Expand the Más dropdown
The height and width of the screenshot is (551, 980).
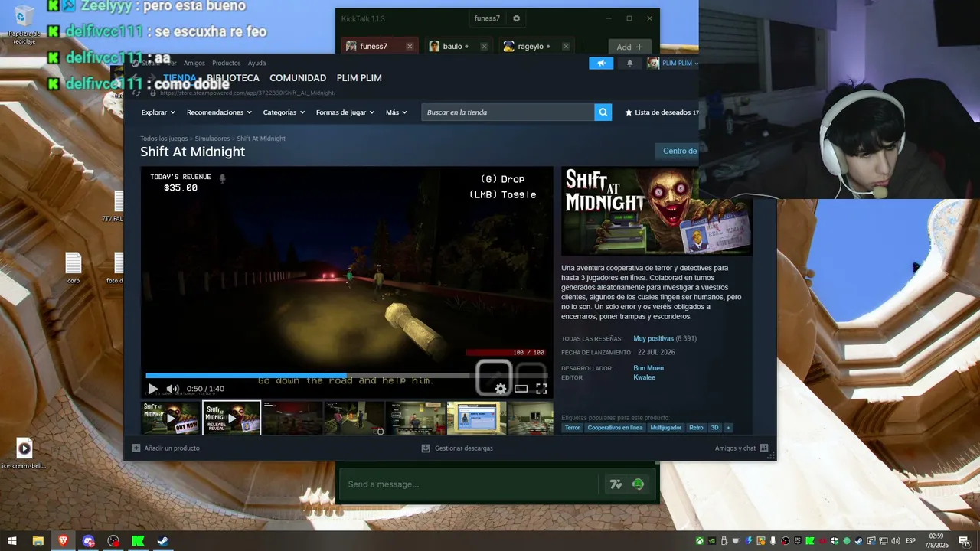coord(397,112)
